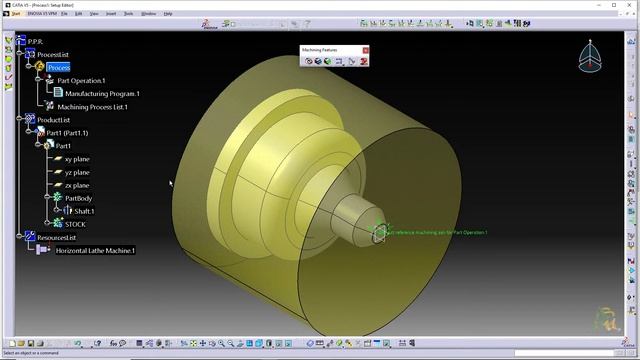Click blue cube icon in Machining Features
The height and width of the screenshot is (360, 640).
point(318,61)
